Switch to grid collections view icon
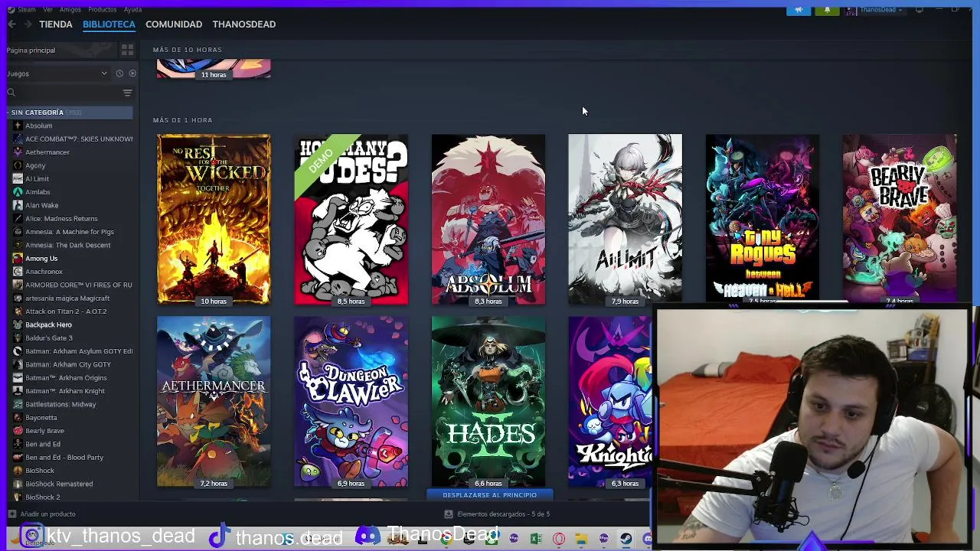The height and width of the screenshot is (551, 980). [x=127, y=50]
